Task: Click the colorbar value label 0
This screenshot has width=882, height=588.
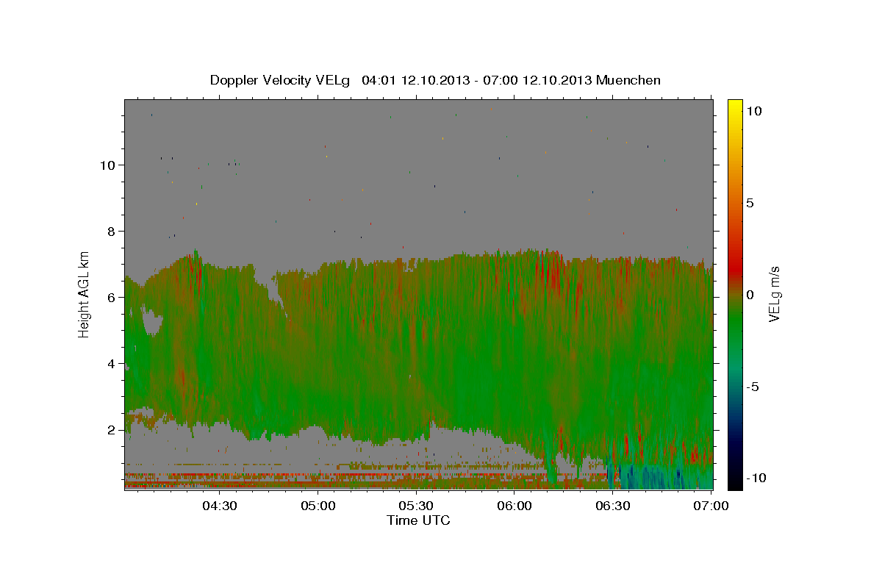Action: pos(750,295)
